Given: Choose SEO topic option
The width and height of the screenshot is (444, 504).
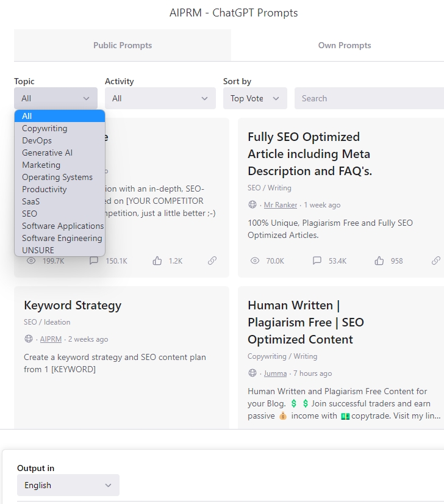Looking at the screenshot, I should click(60, 214).
